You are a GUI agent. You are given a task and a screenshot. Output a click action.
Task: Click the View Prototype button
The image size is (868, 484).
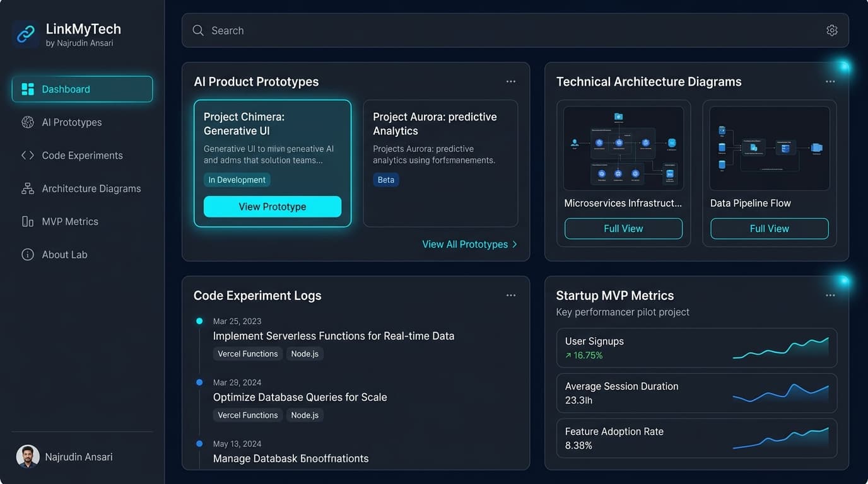273,207
